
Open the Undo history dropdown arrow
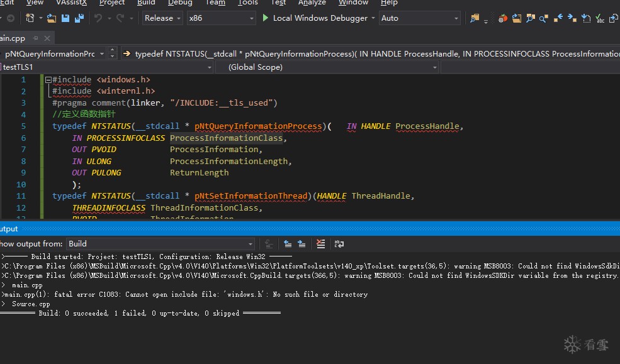click(109, 18)
